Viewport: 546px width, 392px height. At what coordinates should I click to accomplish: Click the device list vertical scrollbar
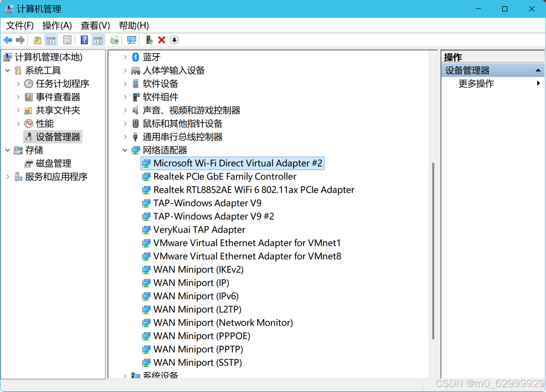433,251
